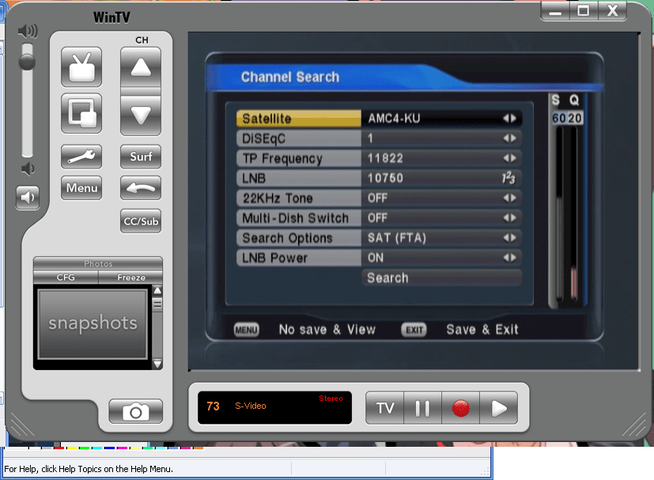Click signal quality value 20
The width and height of the screenshot is (654, 480).
pos(574,118)
